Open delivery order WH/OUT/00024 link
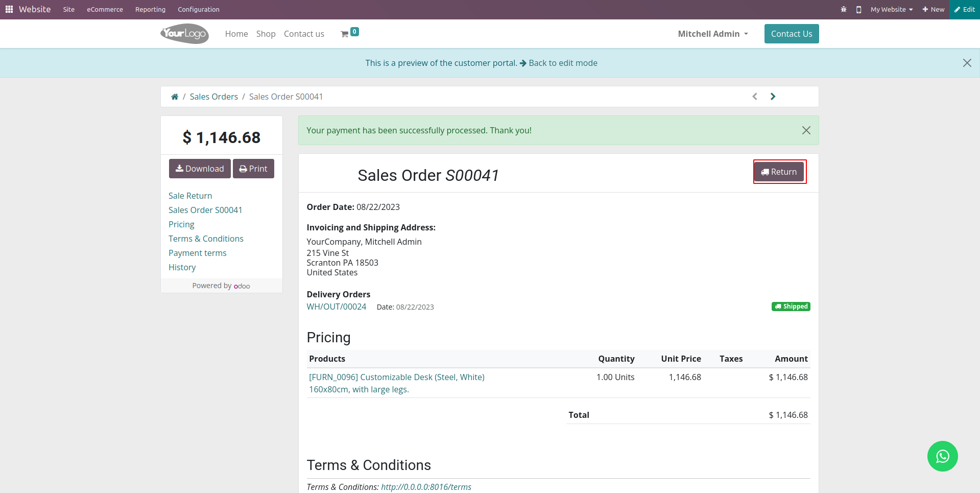The image size is (980, 493). tap(337, 307)
